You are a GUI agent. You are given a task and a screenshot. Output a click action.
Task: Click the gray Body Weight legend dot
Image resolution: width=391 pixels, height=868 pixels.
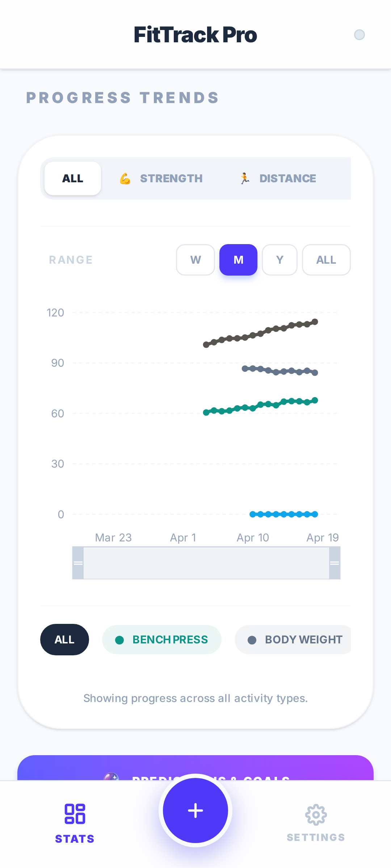click(252, 640)
